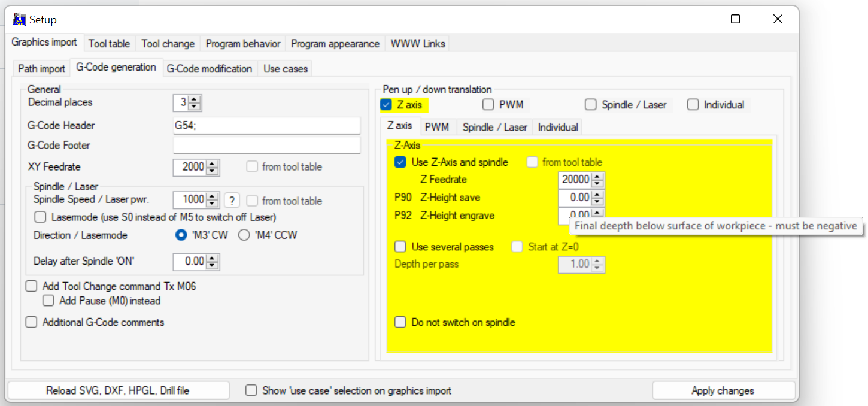Viewport: 868px width, 406px height.
Task: Open the Spindle / Laser sub-tab
Action: (494, 127)
